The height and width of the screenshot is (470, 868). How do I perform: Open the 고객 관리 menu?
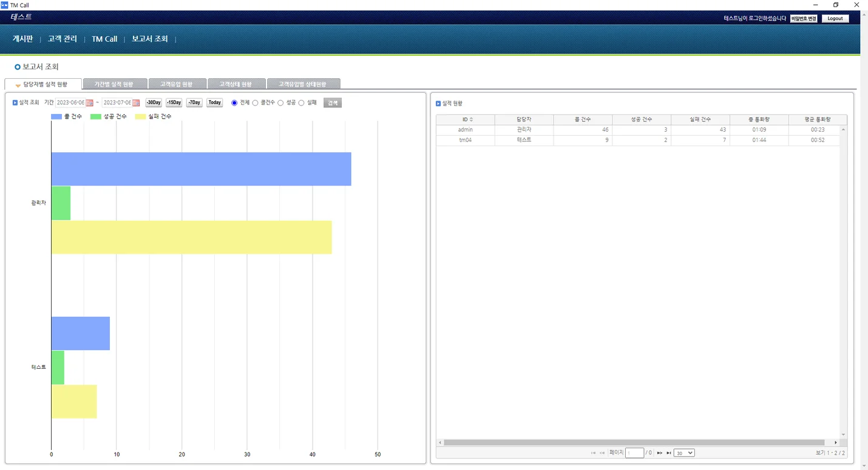tap(63, 39)
